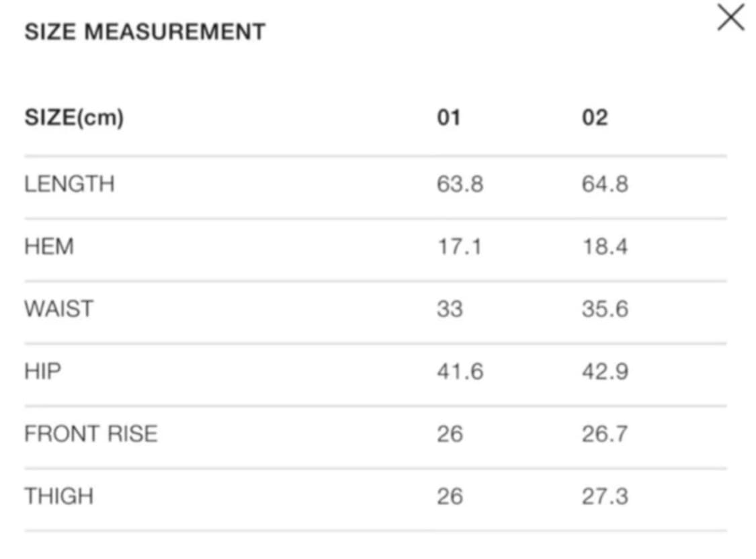Select the 42.9 hip value
This screenshot has height=559, width=756.
(x=605, y=372)
